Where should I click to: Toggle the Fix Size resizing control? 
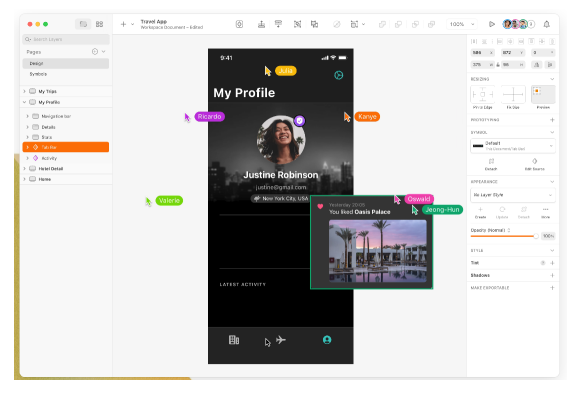coord(513,95)
